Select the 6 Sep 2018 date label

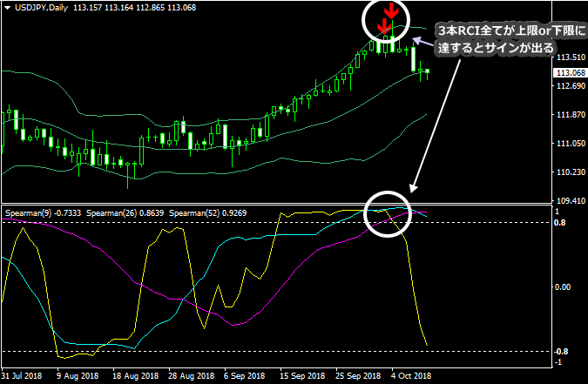(x=245, y=376)
